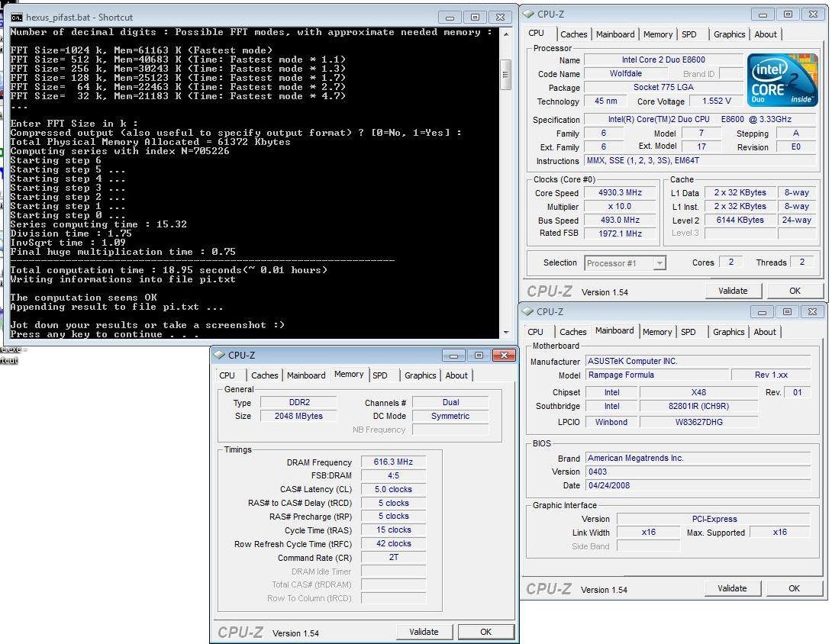Viewport: 832px width, 644px height.
Task: Click OK in the Mainboard window
Action: click(794, 588)
